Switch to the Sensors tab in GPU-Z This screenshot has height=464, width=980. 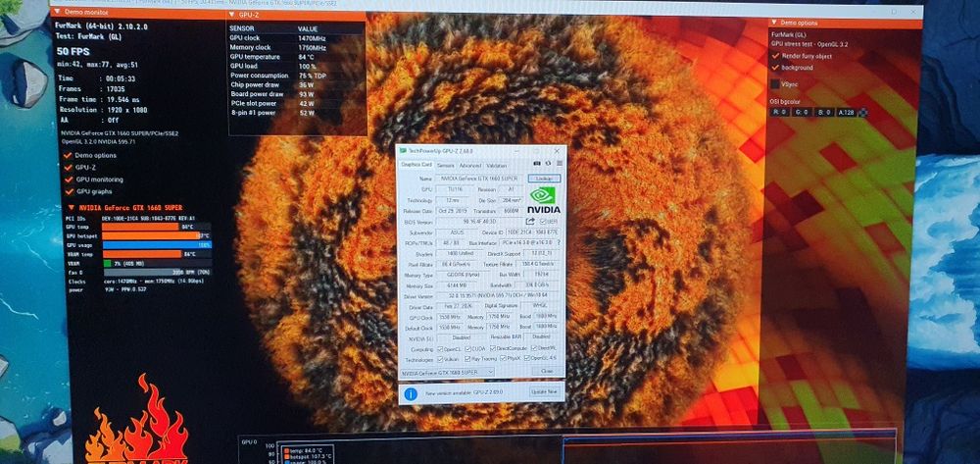(446, 165)
